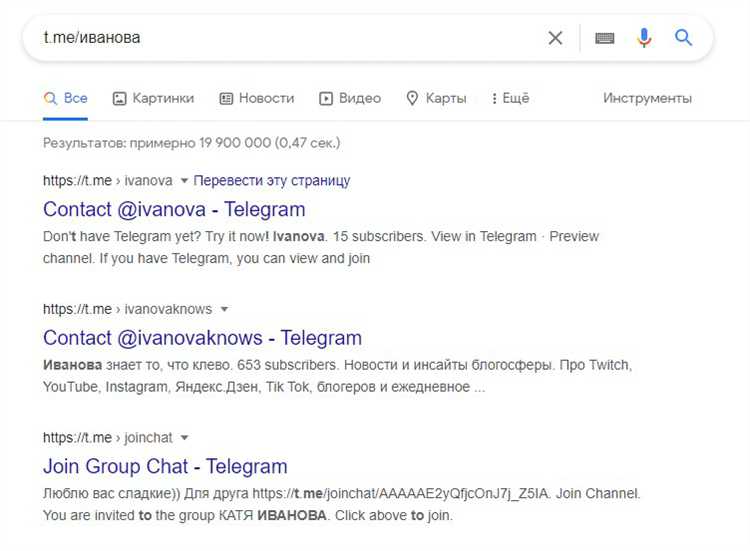Open the Ещё more menu
This screenshot has height=551, width=750.
click(510, 98)
